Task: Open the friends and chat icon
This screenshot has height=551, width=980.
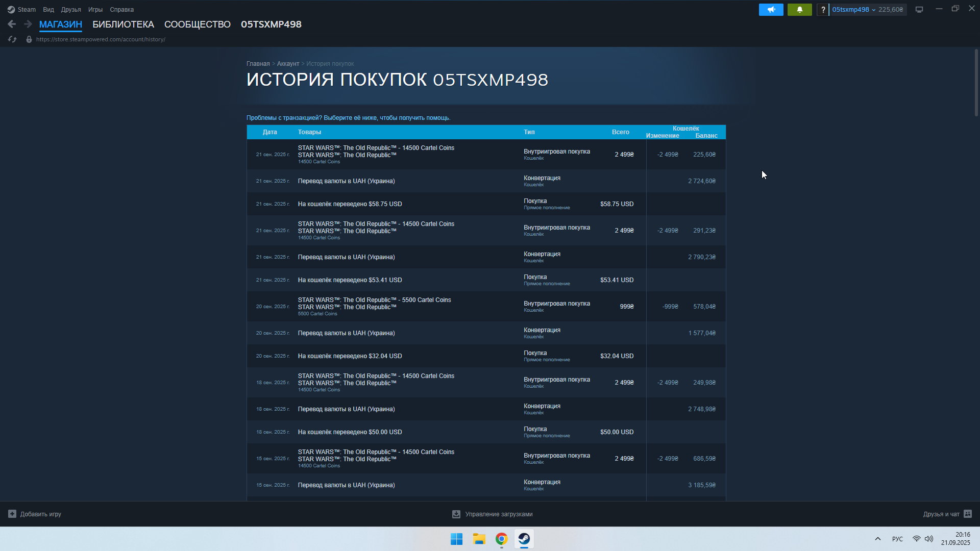Action: tap(968, 514)
